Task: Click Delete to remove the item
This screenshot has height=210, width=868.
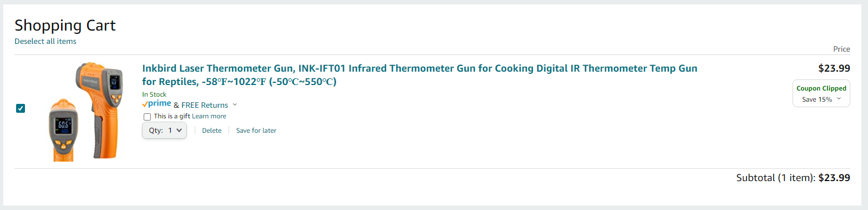Action: tap(211, 131)
